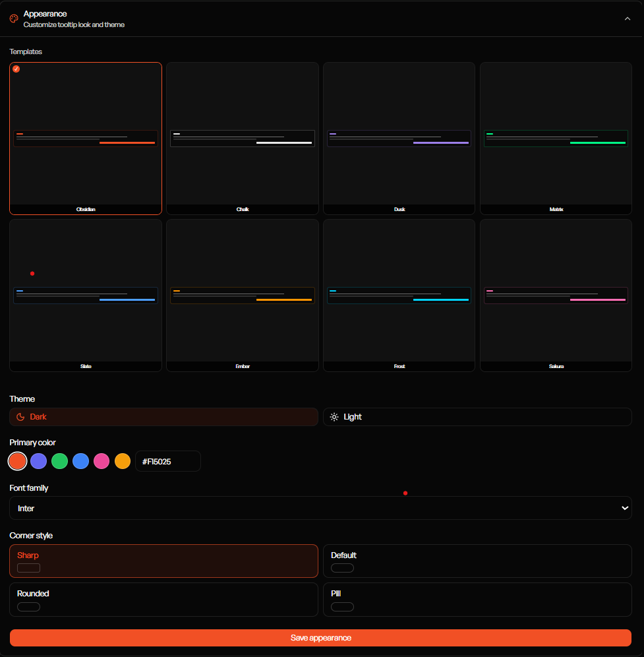Switch theme to Light

point(477,417)
